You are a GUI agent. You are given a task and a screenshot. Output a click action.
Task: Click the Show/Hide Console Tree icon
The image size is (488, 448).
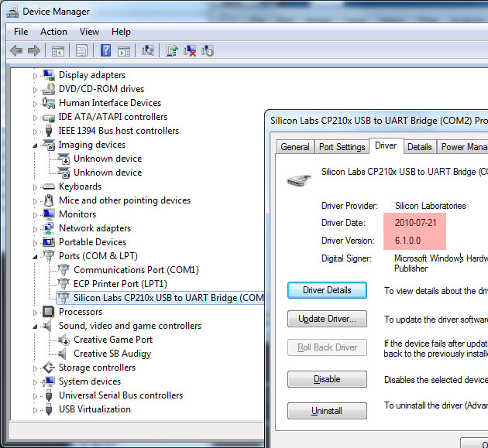(x=57, y=51)
